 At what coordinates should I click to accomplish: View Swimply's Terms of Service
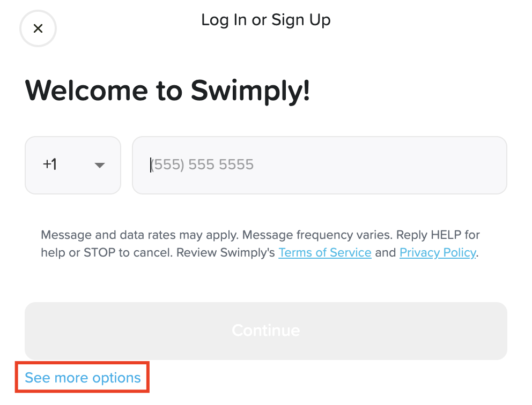[324, 252]
